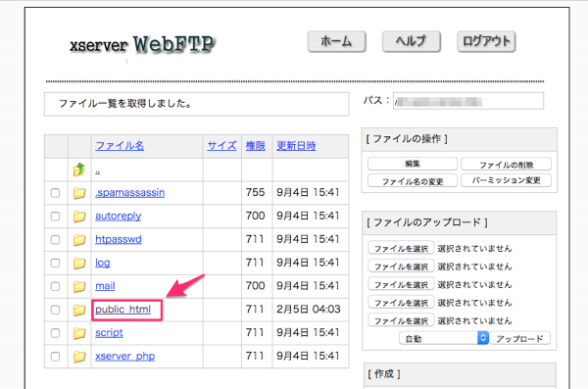Click the first ファイルを選択 upload button
The width and height of the screenshot is (588, 389).
[401, 248]
